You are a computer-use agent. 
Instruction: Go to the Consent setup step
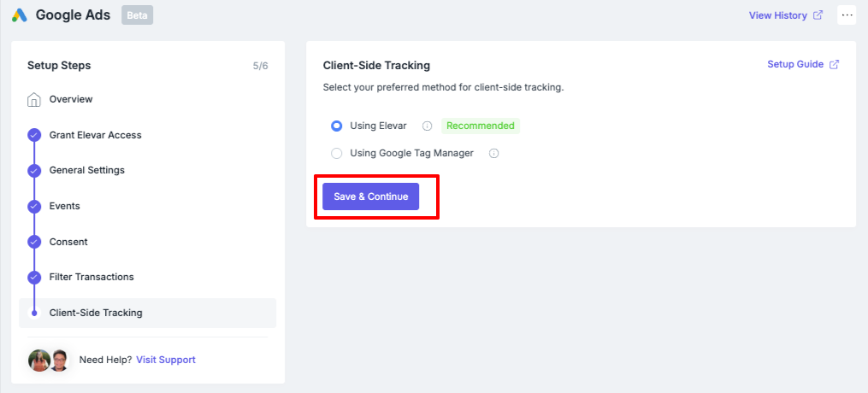click(x=68, y=242)
